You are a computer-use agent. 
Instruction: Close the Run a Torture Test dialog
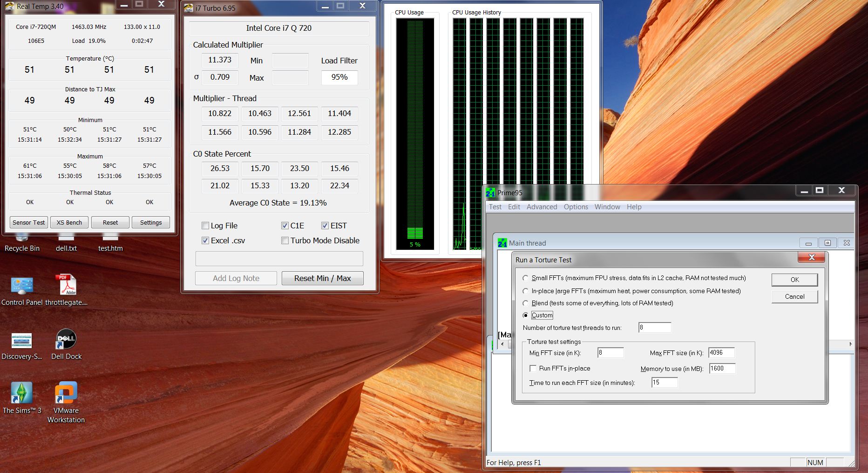811,257
